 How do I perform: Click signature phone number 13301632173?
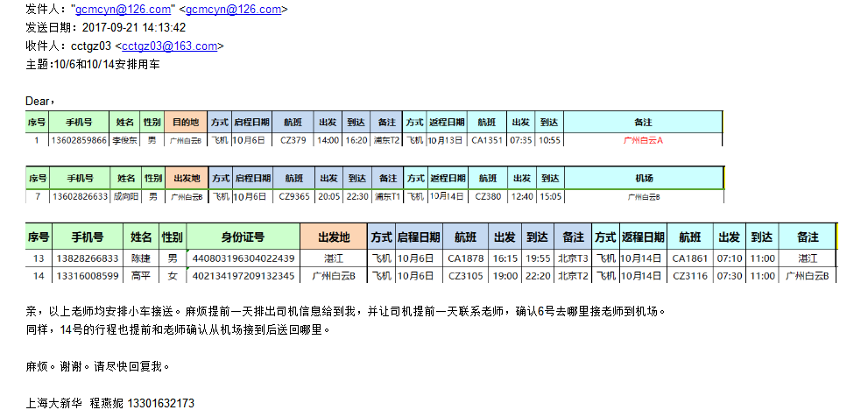click(x=160, y=404)
